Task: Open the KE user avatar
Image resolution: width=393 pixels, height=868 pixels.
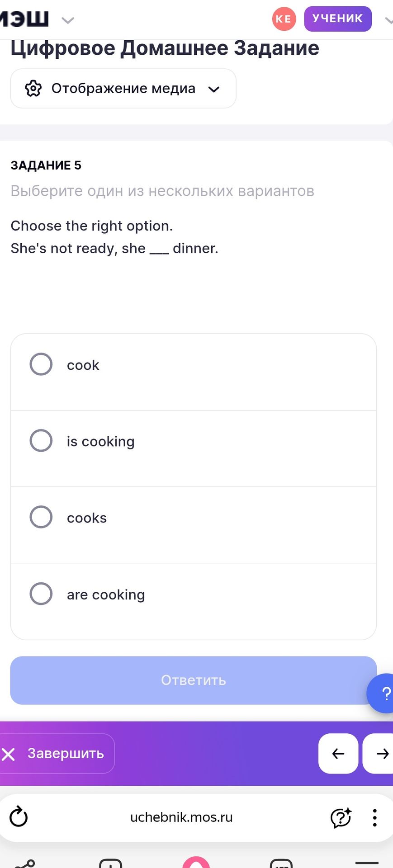Action: coord(284,19)
